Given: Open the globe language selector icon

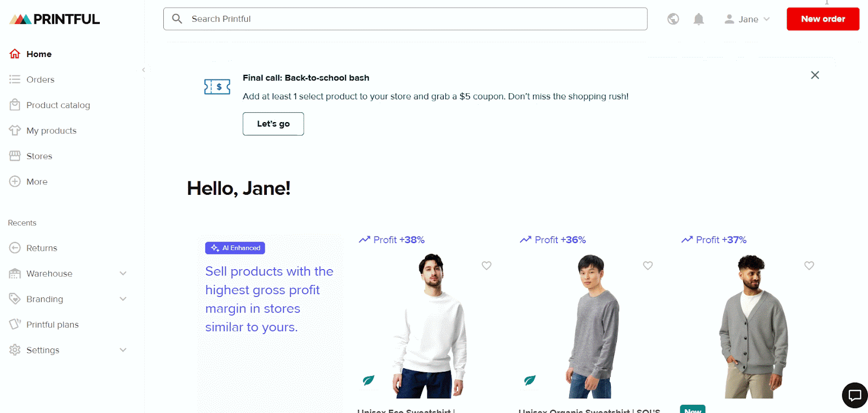Looking at the screenshot, I should tap(673, 19).
